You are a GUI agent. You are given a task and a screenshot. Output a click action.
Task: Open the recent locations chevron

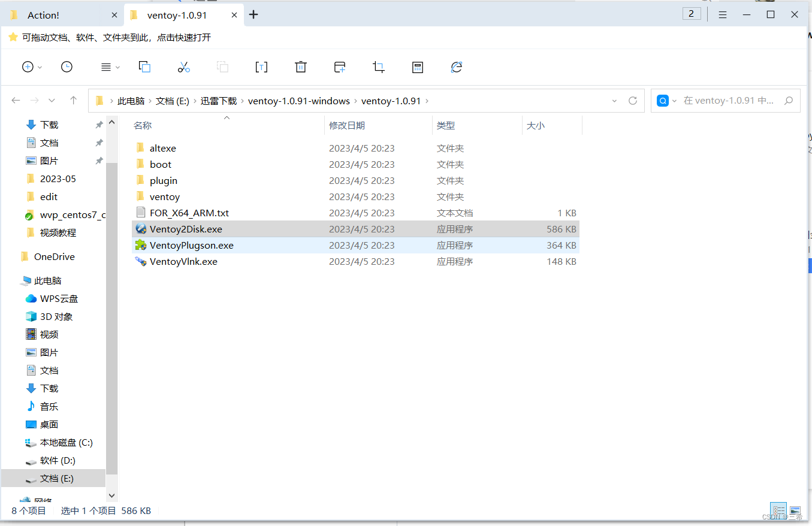coord(52,101)
